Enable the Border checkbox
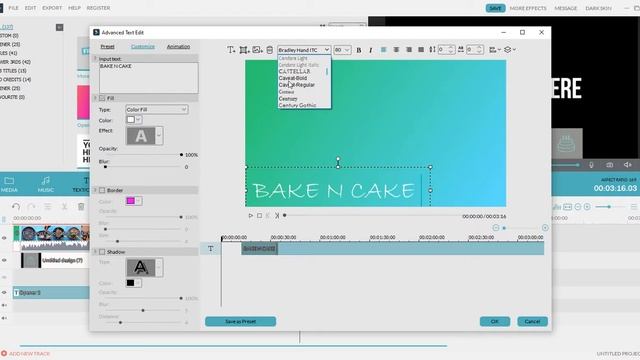This screenshot has height=360, width=640. pos(102,190)
